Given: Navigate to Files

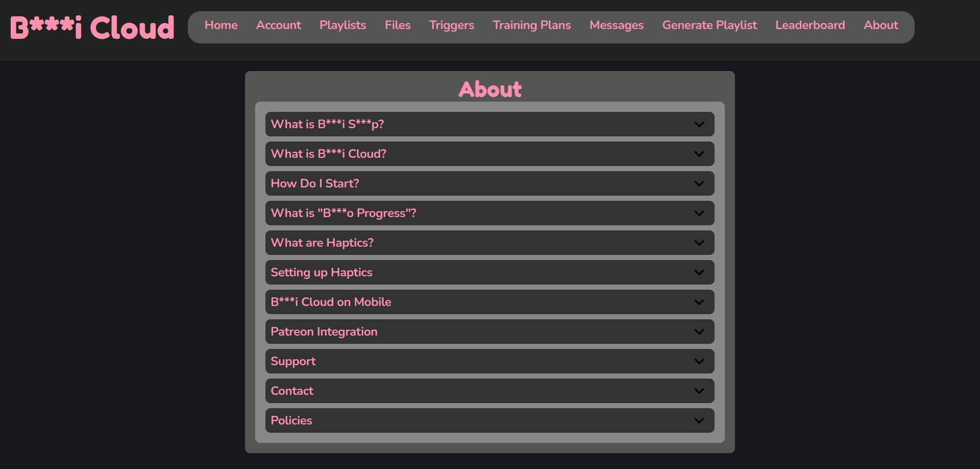Looking at the screenshot, I should pos(398,25).
